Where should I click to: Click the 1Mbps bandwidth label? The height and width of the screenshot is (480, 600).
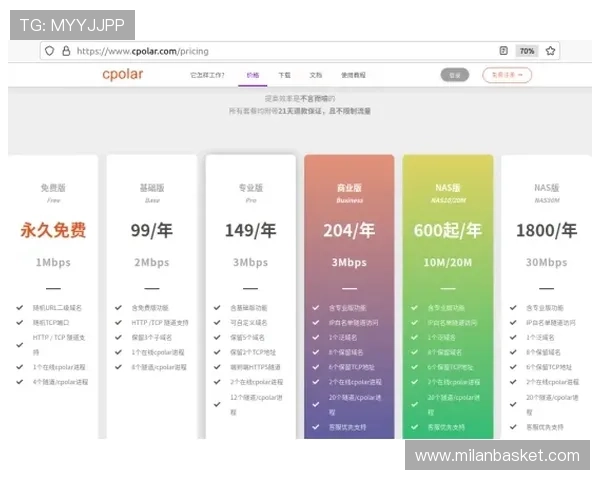[x=53, y=263]
